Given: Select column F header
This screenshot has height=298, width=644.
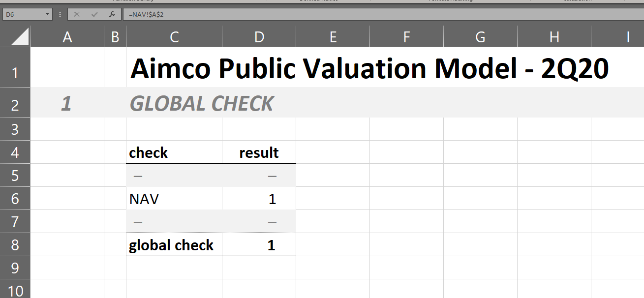Looking at the screenshot, I should tap(407, 37).
